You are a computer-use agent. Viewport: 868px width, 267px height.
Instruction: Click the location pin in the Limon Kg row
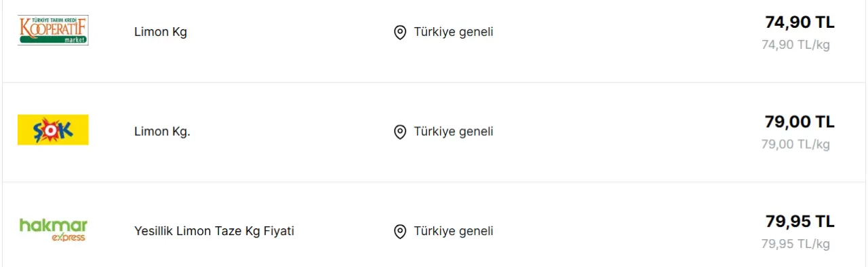tap(400, 32)
